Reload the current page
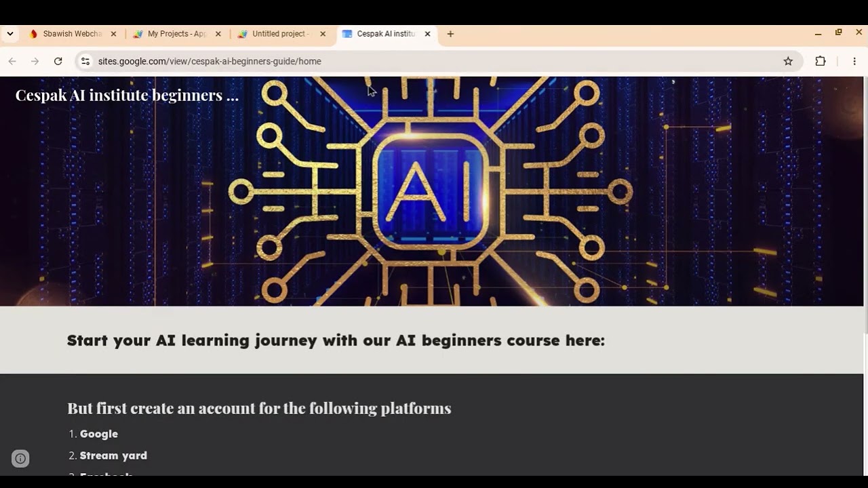Screen dimensions: 868x488 click(x=58, y=61)
